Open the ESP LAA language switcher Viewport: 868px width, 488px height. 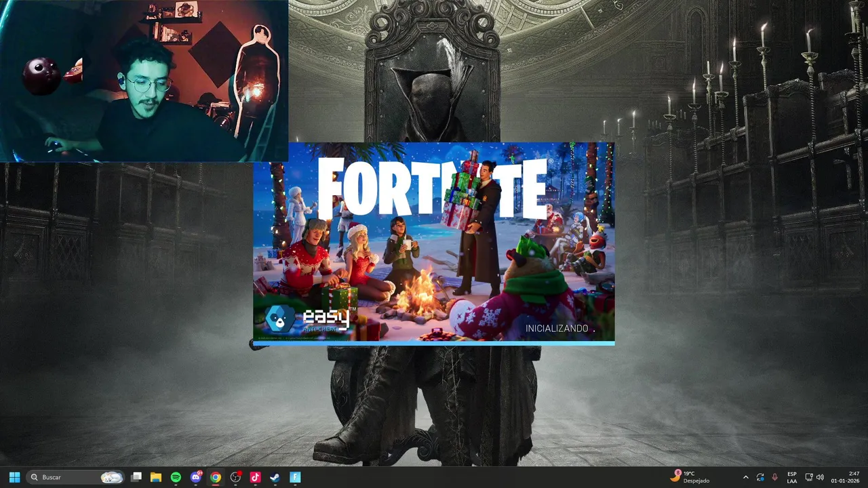click(792, 477)
